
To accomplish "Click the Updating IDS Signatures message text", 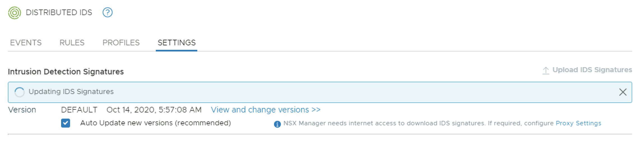I will pyautogui.click(x=71, y=92).
